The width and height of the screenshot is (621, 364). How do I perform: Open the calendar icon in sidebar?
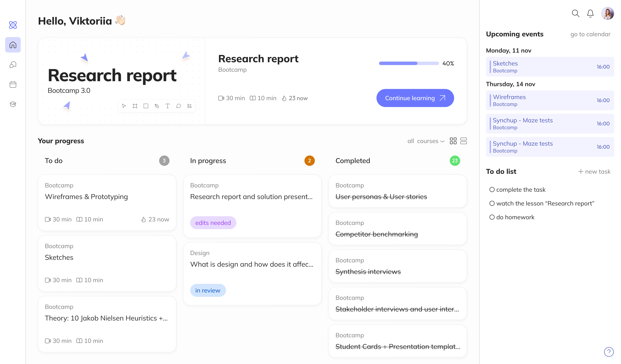point(13,84)
